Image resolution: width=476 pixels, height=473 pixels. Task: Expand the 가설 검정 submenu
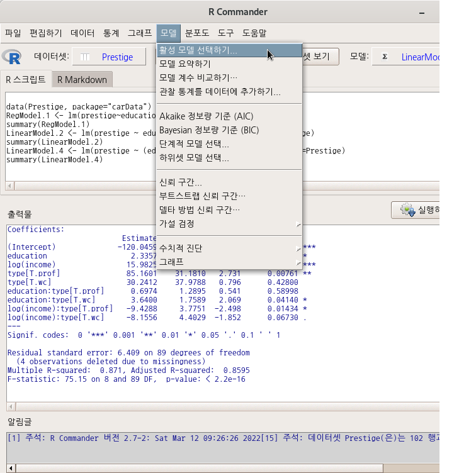[229, 224]
